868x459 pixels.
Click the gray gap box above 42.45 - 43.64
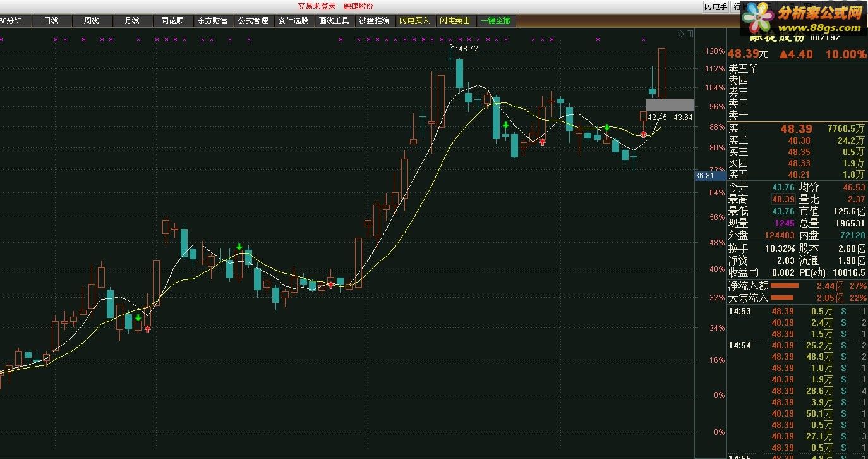(x=670, y=105)
